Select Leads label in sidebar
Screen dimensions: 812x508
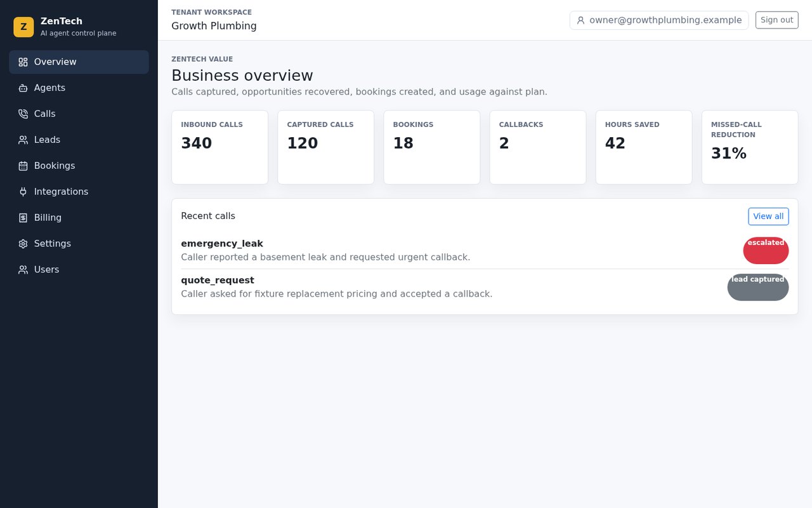(x=47, y=140)
